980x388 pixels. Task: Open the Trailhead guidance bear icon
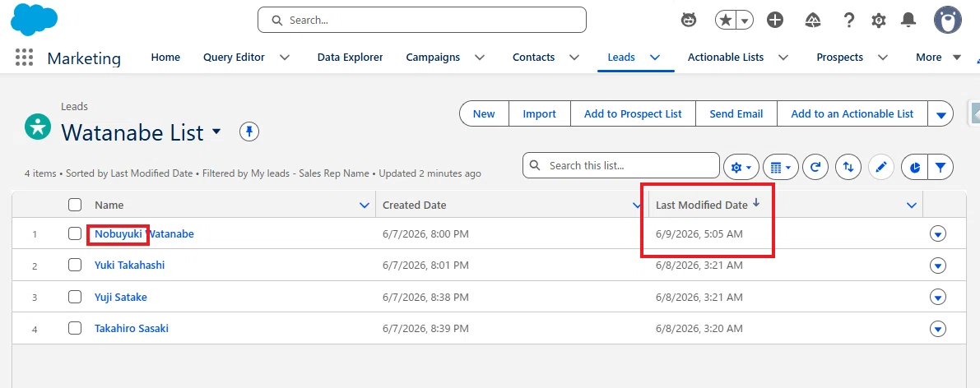click(689, 20)
